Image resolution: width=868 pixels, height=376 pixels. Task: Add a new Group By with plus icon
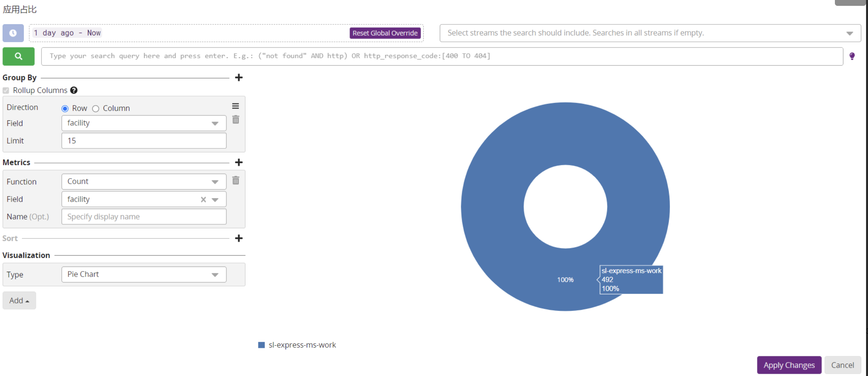click(239, 78)
